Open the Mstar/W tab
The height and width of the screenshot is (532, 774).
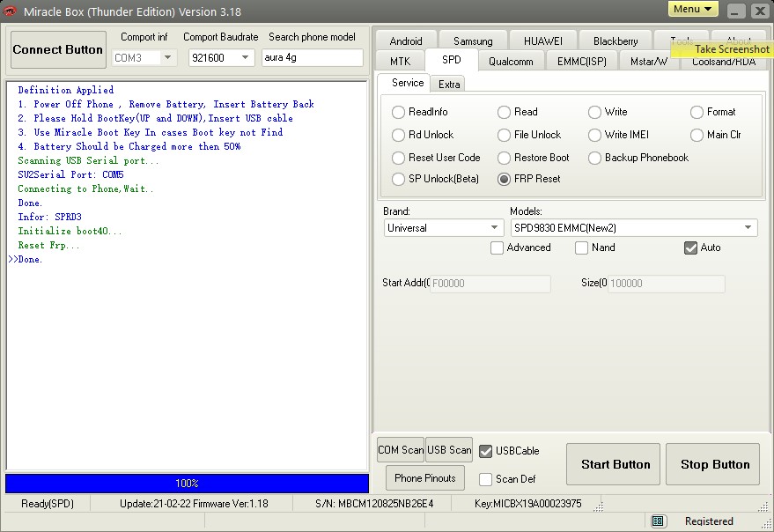649,62
